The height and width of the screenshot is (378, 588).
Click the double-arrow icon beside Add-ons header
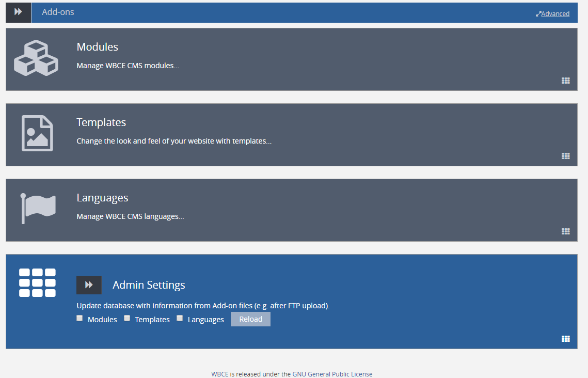[18, 12]
